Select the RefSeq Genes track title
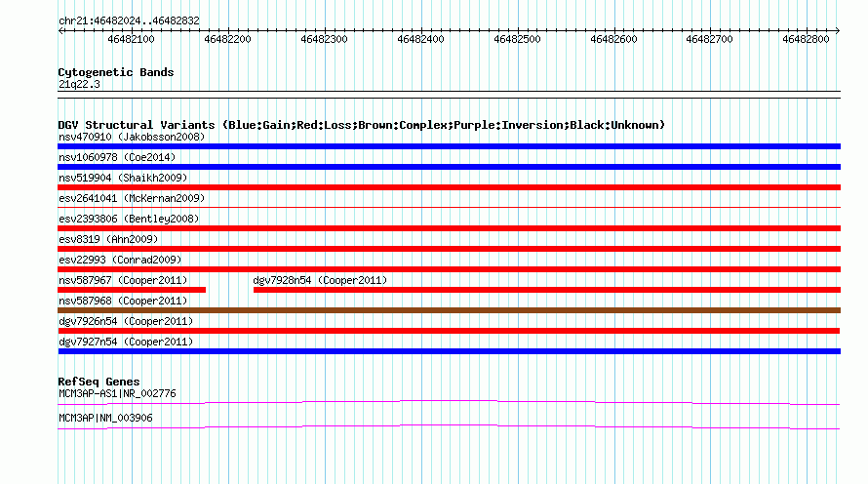 pyautogui.click(x=99, y=382)
